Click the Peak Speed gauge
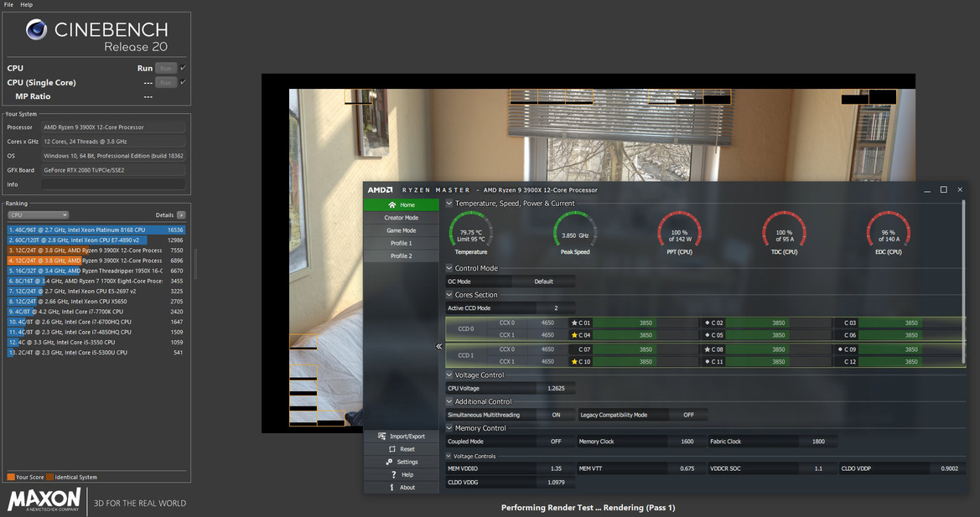The image size is (980, 517). click(575, 232)
